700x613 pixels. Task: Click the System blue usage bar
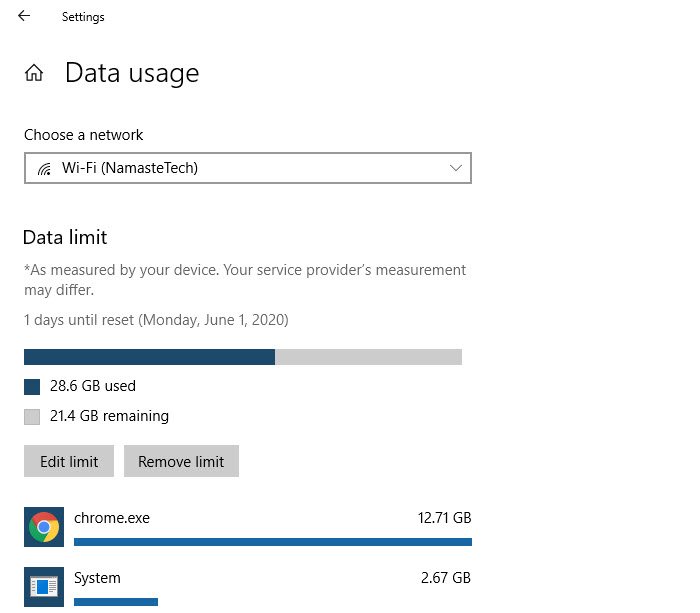pos(116,601)
